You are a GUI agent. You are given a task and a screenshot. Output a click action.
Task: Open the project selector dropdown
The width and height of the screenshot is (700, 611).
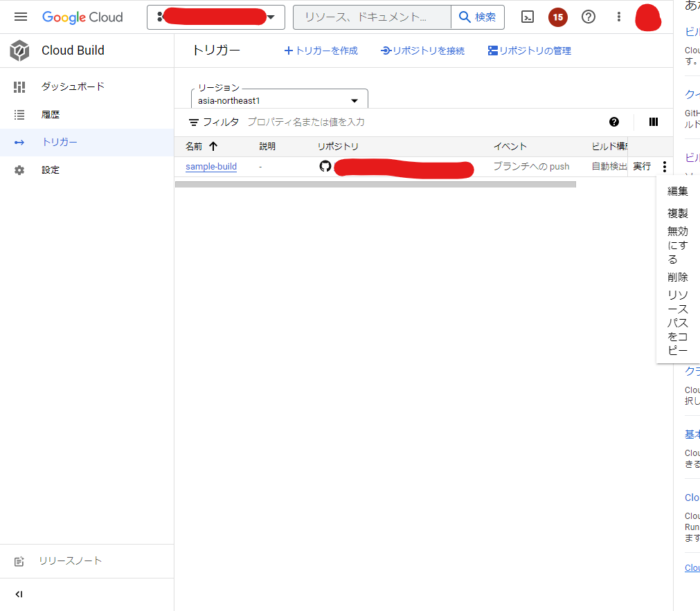[x=215, y=17]
